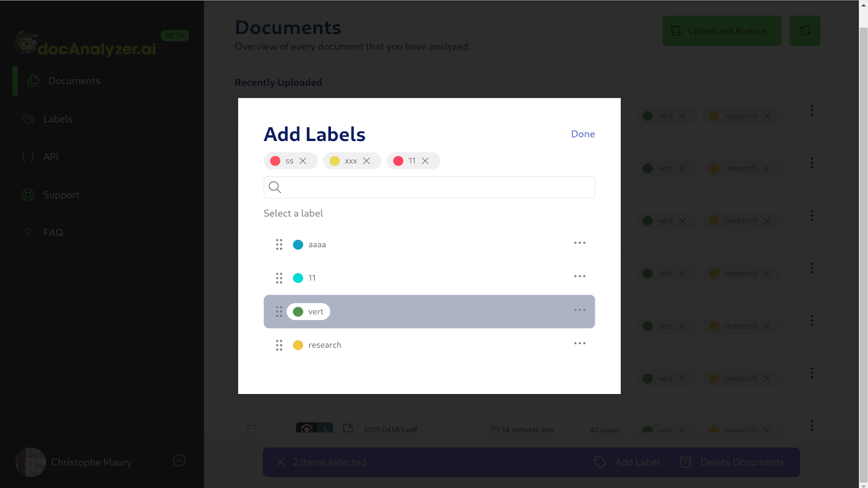Viewport: 868px width, 488px height.
Task: Open options menu for vert label
Action: [x=579, y=310]
